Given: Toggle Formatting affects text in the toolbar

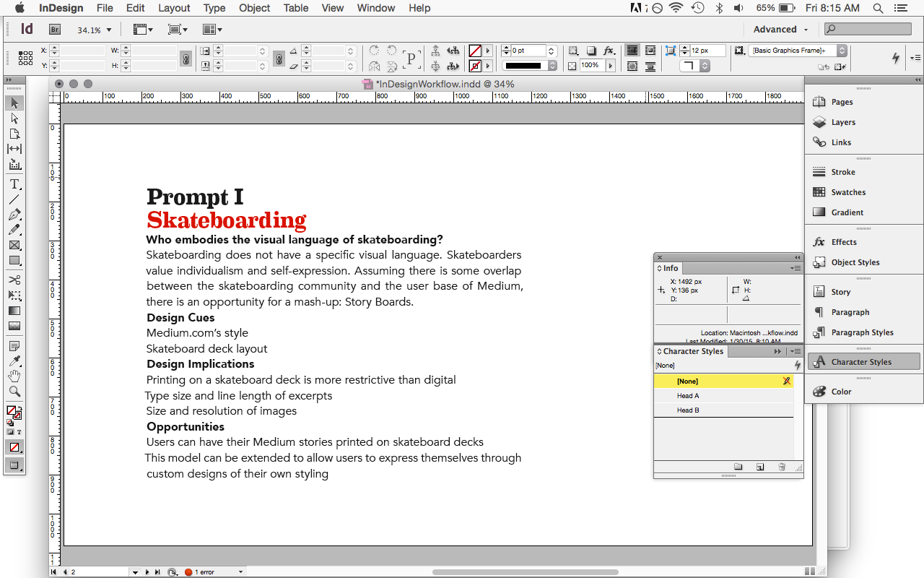Looking at the screenshot, I should click(x=19, y=431).
